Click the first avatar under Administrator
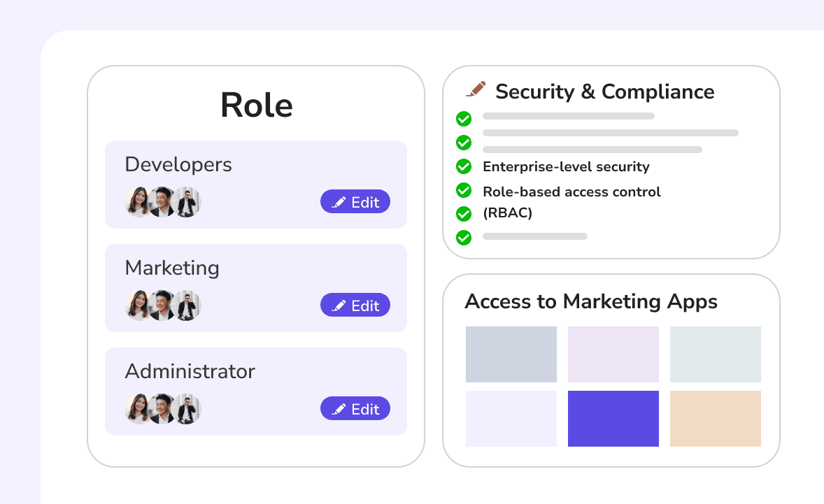This screenshot has height=504, width=824. 138,409
